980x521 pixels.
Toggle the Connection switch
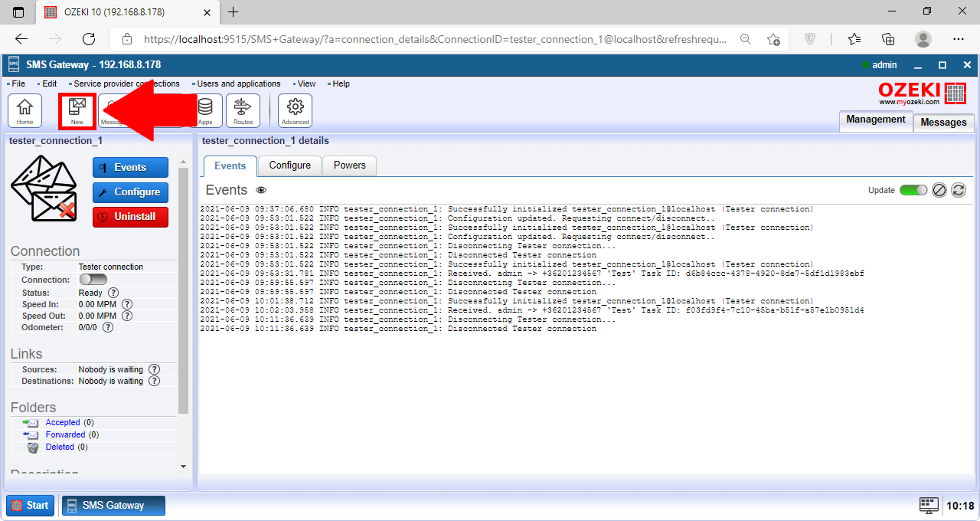click(93, 280)
